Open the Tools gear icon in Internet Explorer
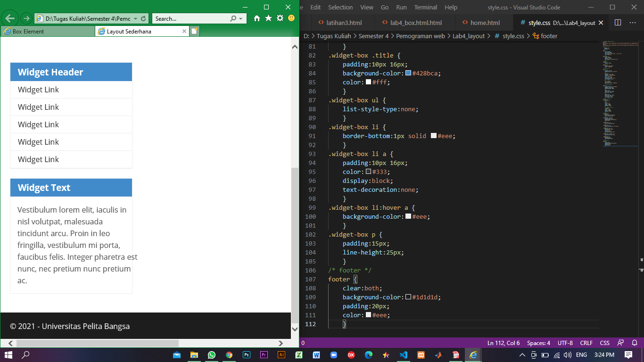This screenshot has width=644, height=362. [x=280, y=18]
